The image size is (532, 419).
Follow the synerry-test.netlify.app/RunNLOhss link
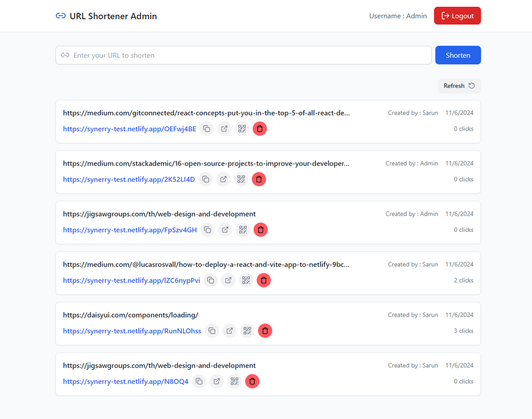click(132, 331)
